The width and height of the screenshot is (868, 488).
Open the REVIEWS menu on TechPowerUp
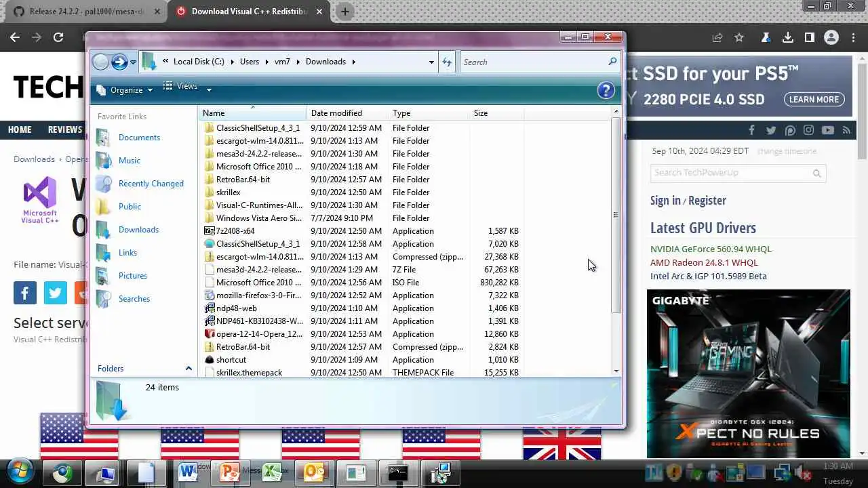coord(65,129)
